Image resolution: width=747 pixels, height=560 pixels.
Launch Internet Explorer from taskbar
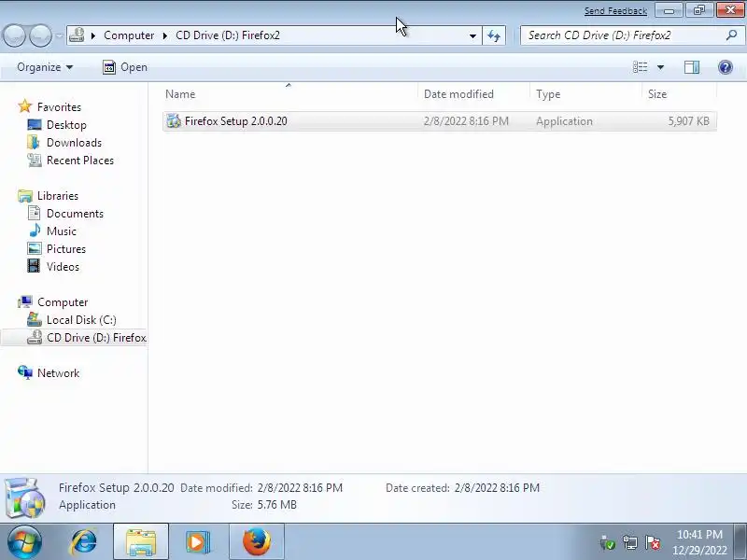point(83,542)
